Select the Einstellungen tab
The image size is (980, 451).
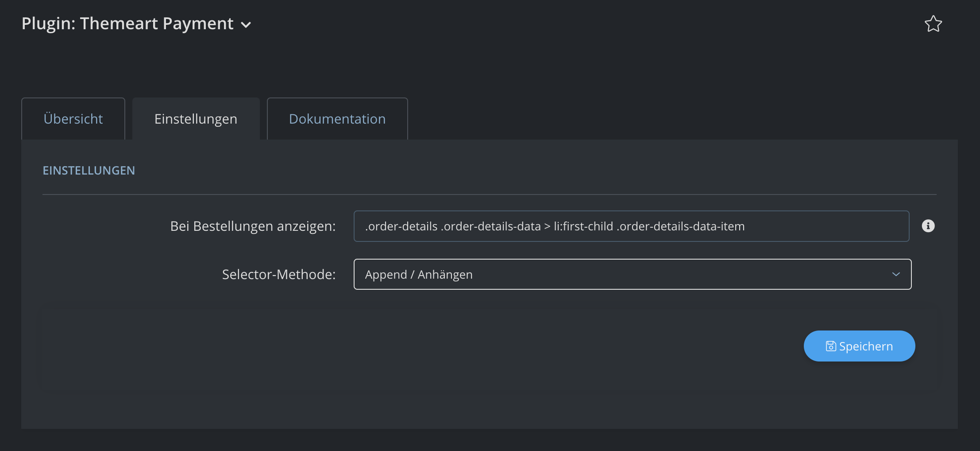196,119
